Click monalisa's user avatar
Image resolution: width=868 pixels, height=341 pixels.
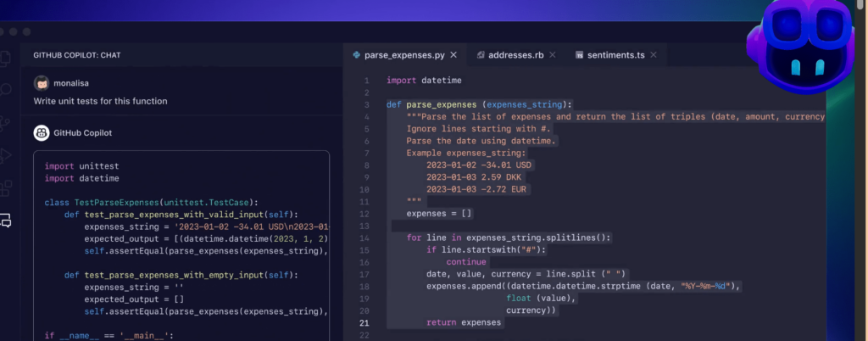(x=42, y=83)
